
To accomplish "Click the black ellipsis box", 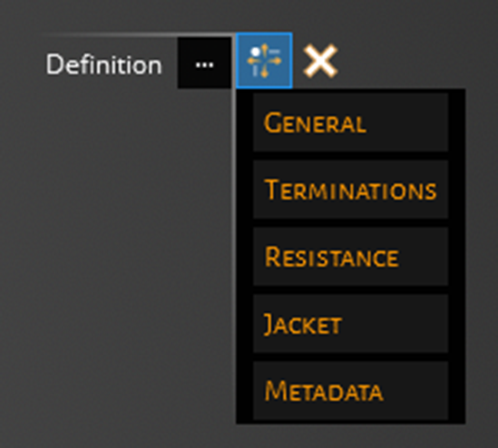I will 204,63.
